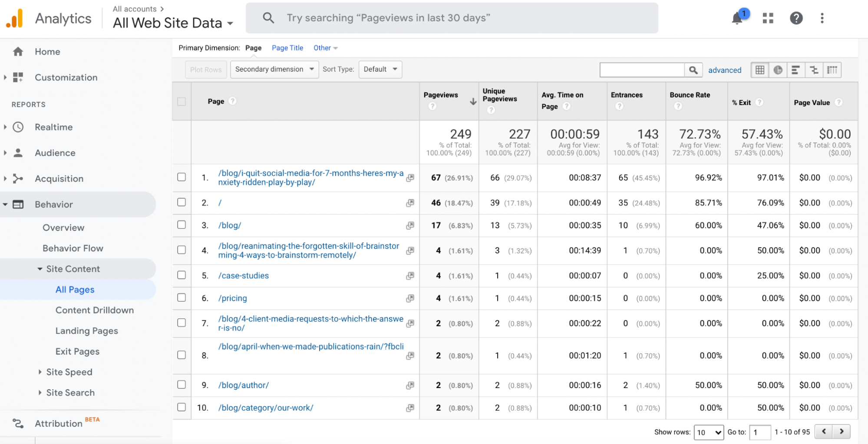Open the notifications bell
868x444 pixels.
click(737, 18)
